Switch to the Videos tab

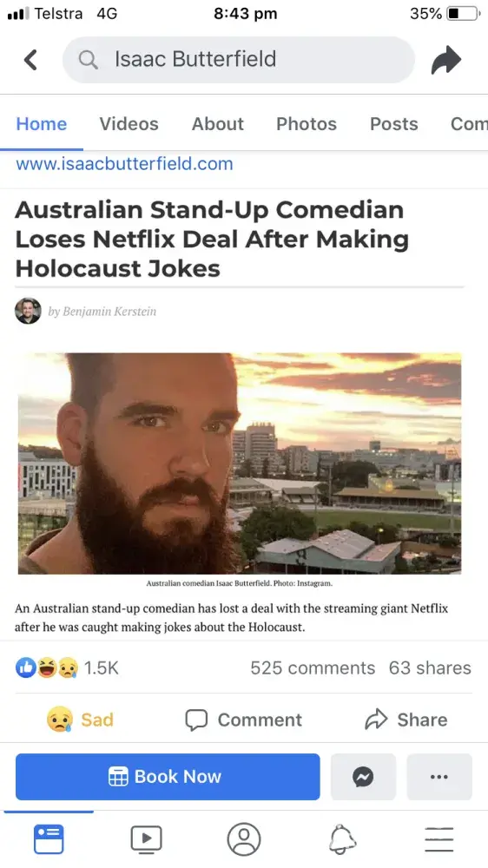point(129,124)
